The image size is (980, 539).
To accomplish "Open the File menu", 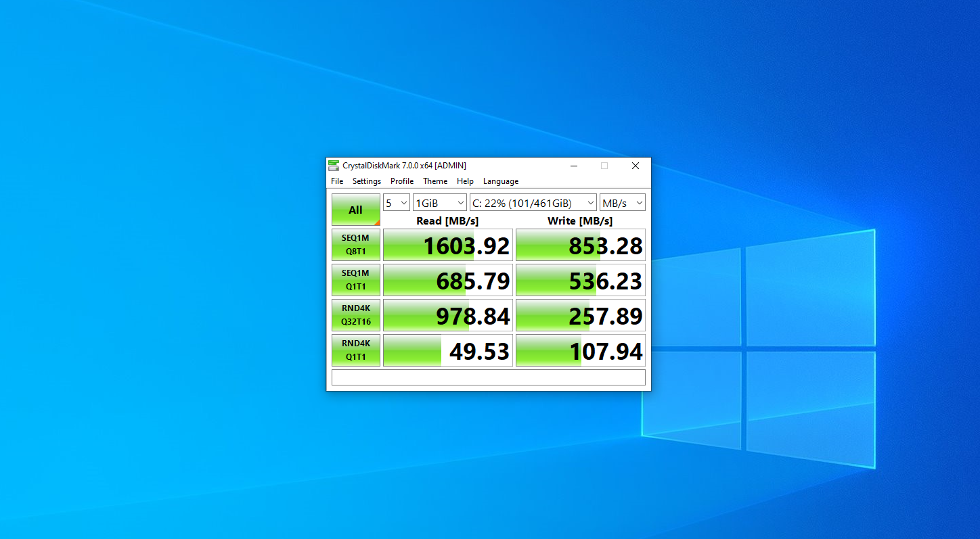I will click(x=337, y=181).
